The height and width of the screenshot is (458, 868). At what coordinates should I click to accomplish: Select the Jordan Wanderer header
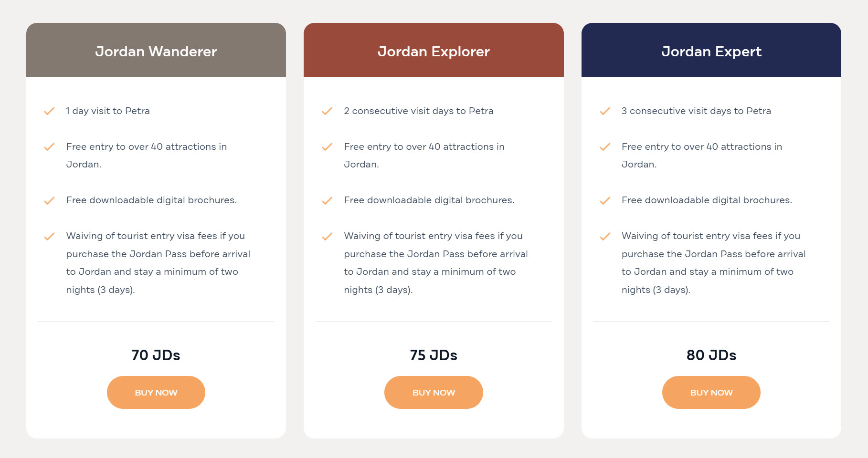coord(156,50)
